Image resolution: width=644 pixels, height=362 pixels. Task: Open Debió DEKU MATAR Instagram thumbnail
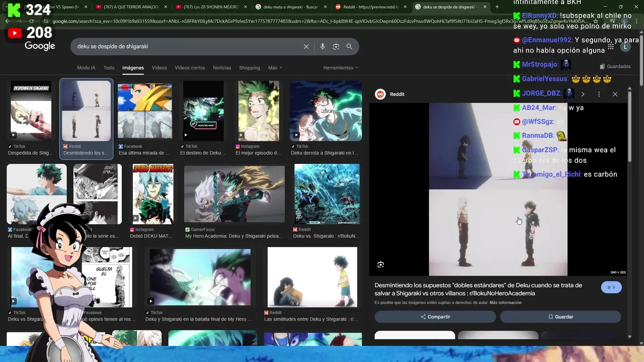pyautogui.click(x=153, y=194)
